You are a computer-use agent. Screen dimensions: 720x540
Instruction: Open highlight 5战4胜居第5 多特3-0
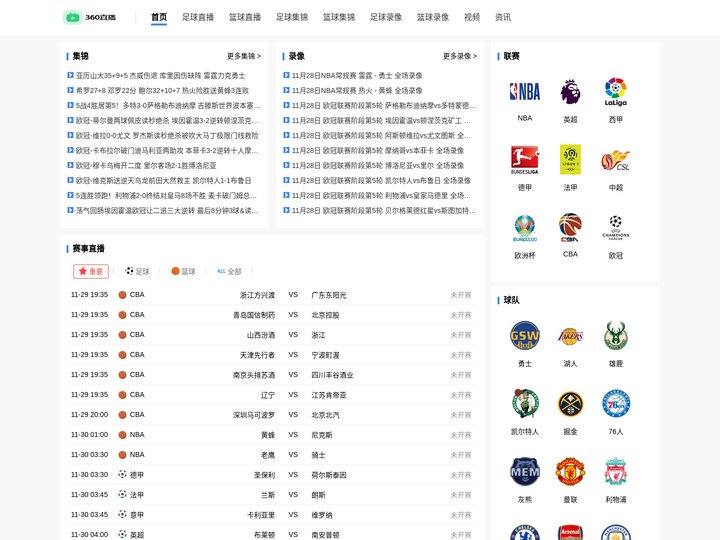coord(168,106)
